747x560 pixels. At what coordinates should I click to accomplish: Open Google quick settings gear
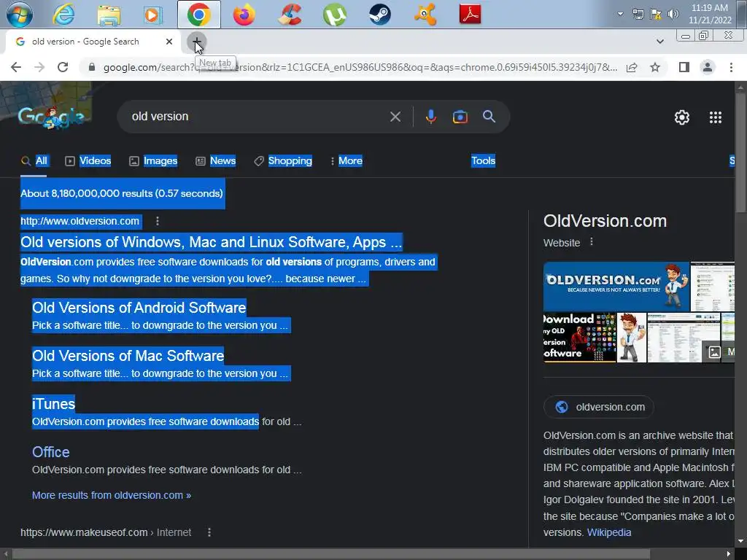682,117
